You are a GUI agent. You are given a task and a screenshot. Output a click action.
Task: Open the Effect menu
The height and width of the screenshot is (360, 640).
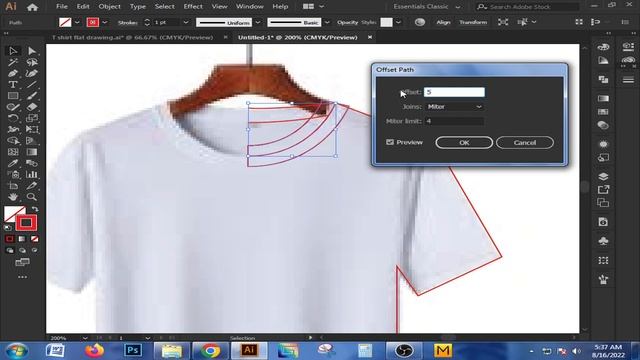pos(193,7)
